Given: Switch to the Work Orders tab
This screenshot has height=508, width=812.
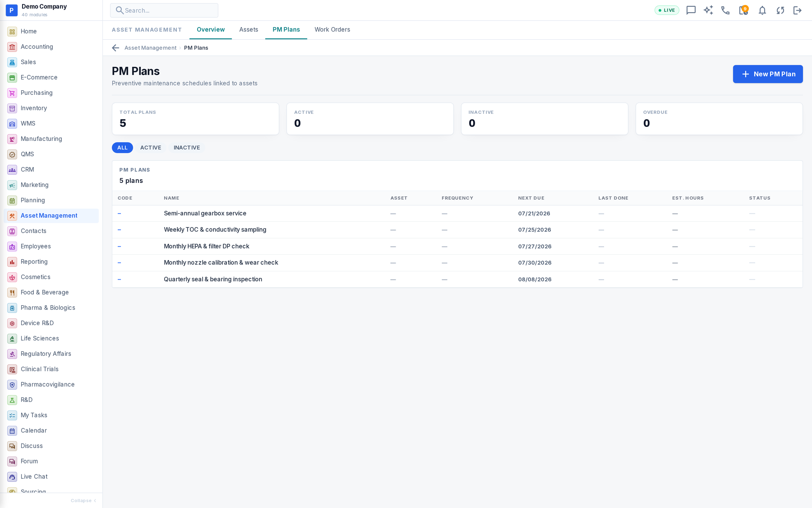Looking at the screenshot, I should pos(332,30).
